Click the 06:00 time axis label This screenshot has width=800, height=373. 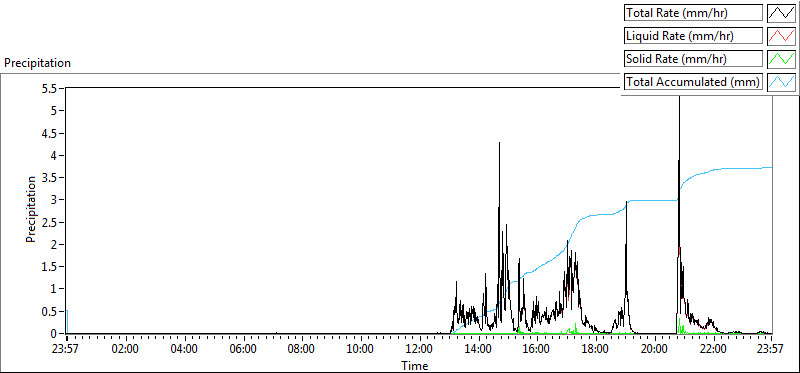(243, 350)
